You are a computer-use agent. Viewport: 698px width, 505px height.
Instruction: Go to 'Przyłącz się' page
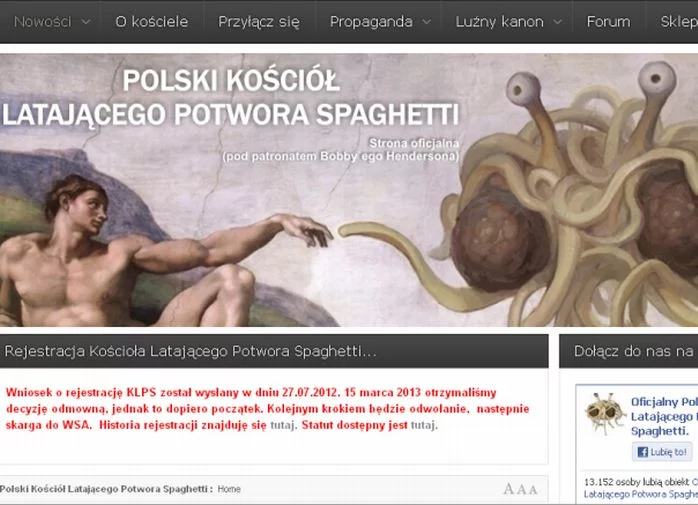tap(259, 22)
